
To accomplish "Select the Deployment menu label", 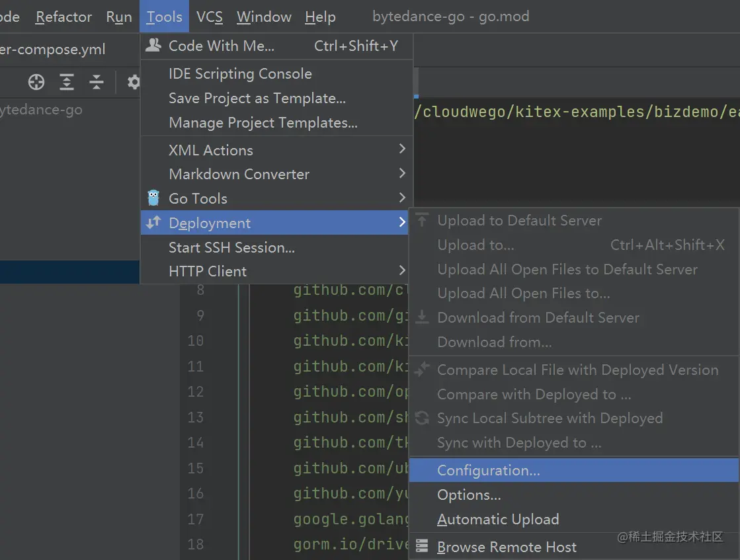I will 210,223.
